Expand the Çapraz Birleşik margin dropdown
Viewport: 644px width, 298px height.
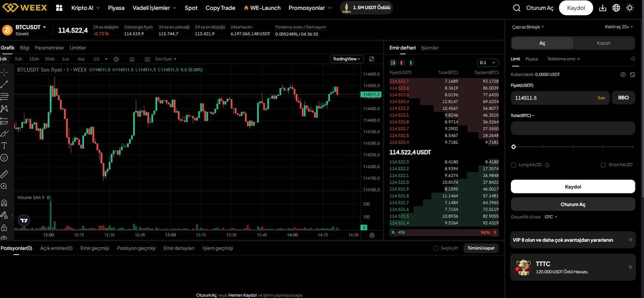click(x=528, y=27)
